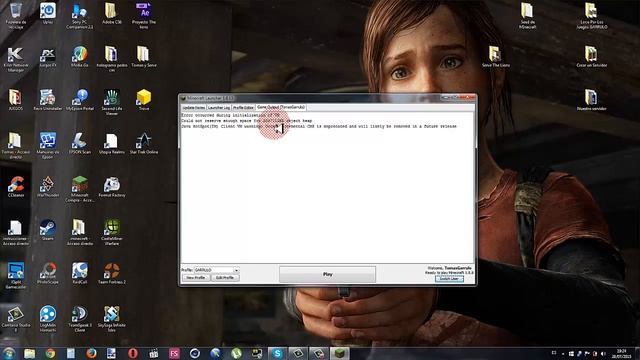The height and width of the screenshot is (360, 640).
Task: Launch the Juegos FX shortcut
Action: click(x=48, y=57)
